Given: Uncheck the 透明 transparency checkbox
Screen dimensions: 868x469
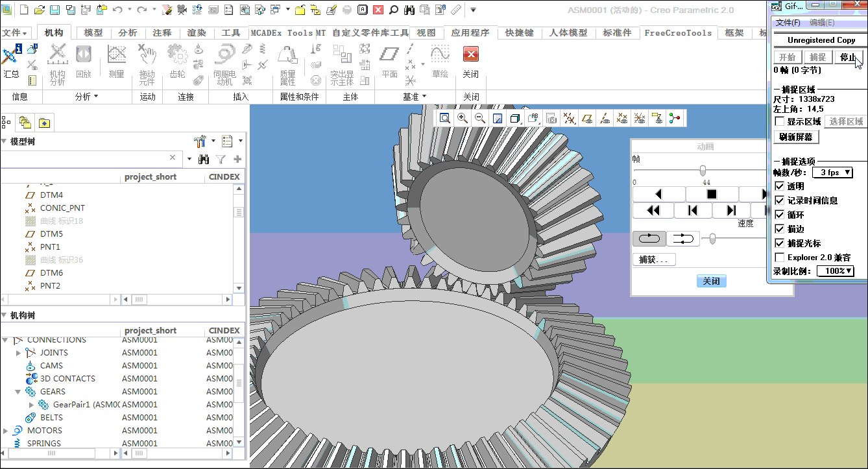Looking at the screenshot, I should point(780,186).
